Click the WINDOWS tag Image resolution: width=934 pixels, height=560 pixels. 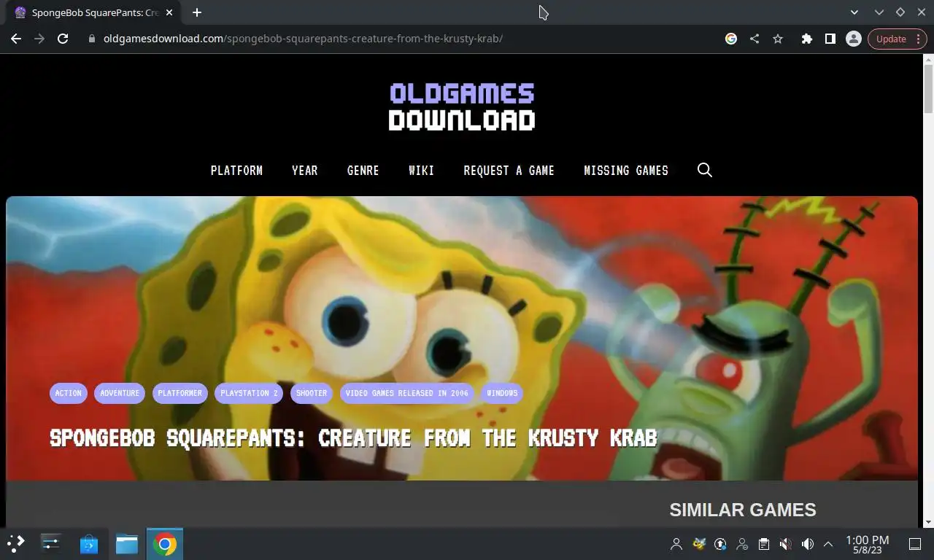[502, 393]
